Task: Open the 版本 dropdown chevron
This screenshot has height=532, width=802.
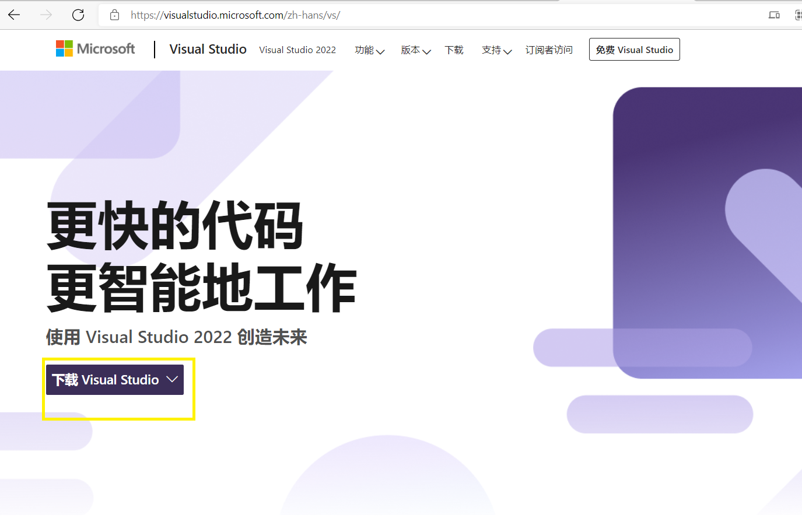Action: (x=428, y=52)
